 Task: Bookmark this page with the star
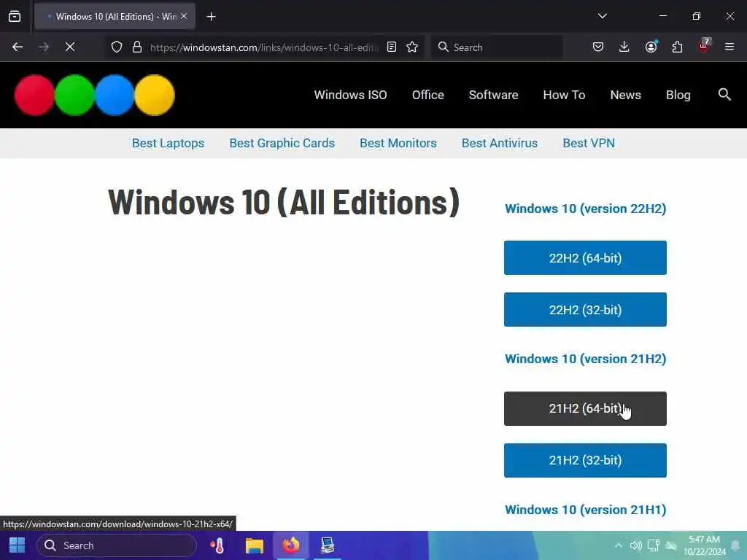412,47
